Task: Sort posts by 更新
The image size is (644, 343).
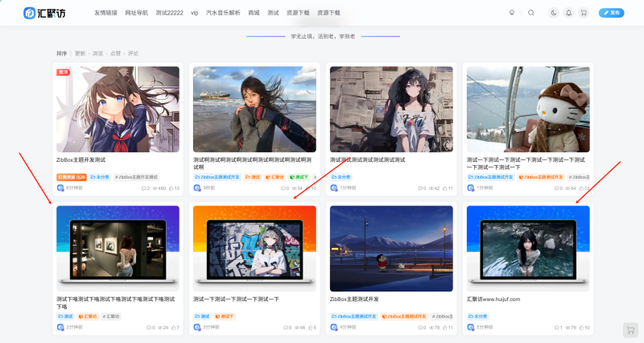Action: pyautogui.click(x=80, y=53)
